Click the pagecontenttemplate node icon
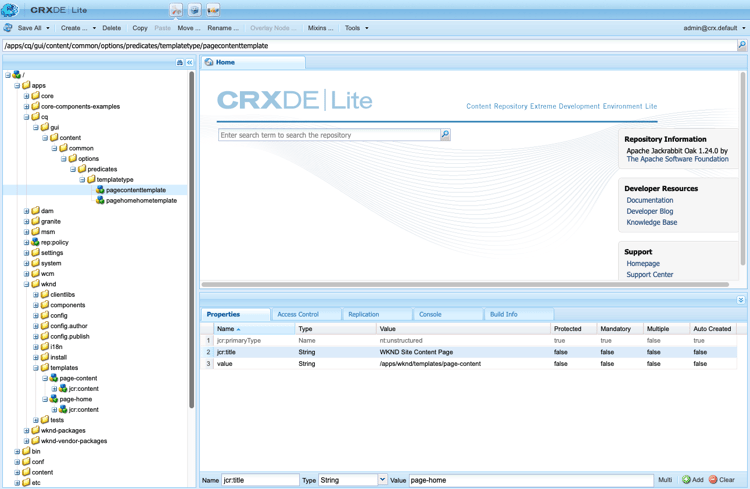 [100, 190]
